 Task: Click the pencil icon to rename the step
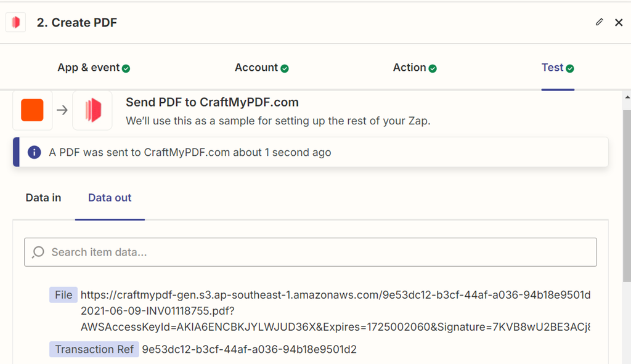(598, 22)
